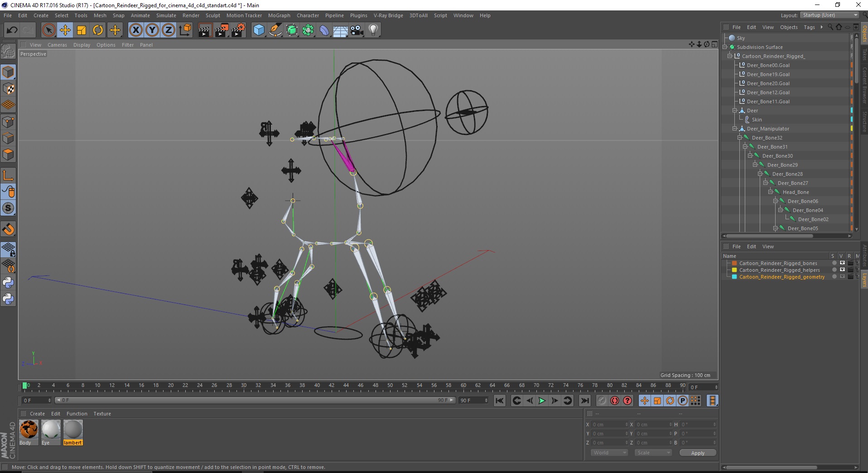868x473 pixels.
Task: Toggle the Z axis lock
Action: [169, 30]
